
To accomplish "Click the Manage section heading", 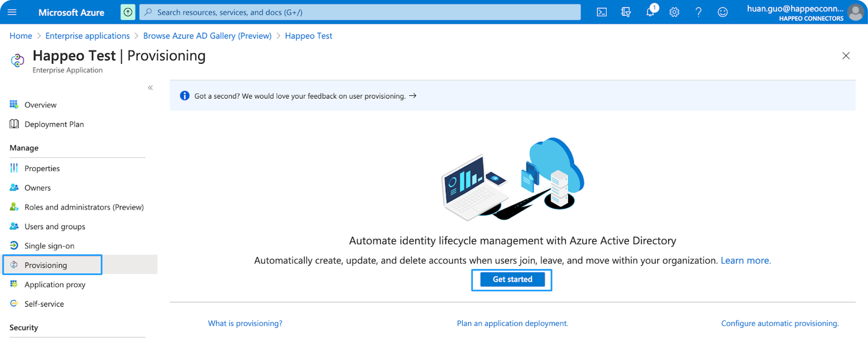I will (x=24, y=148).
